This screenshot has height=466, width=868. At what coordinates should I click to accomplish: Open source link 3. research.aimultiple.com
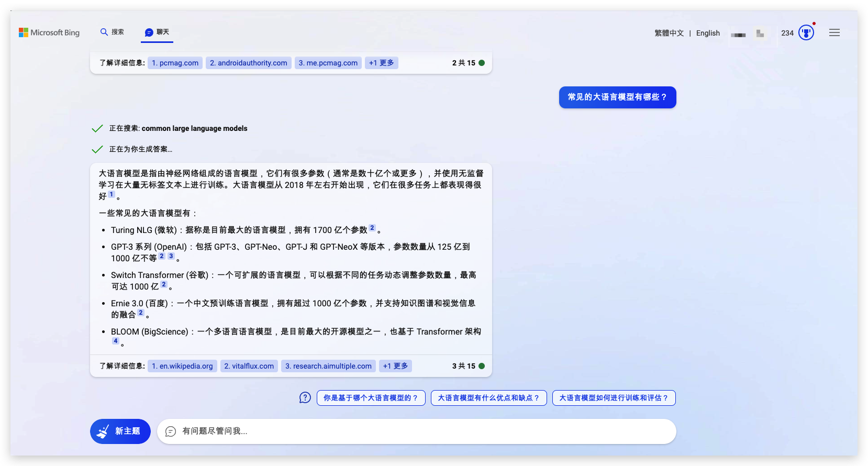coord(328,366)
